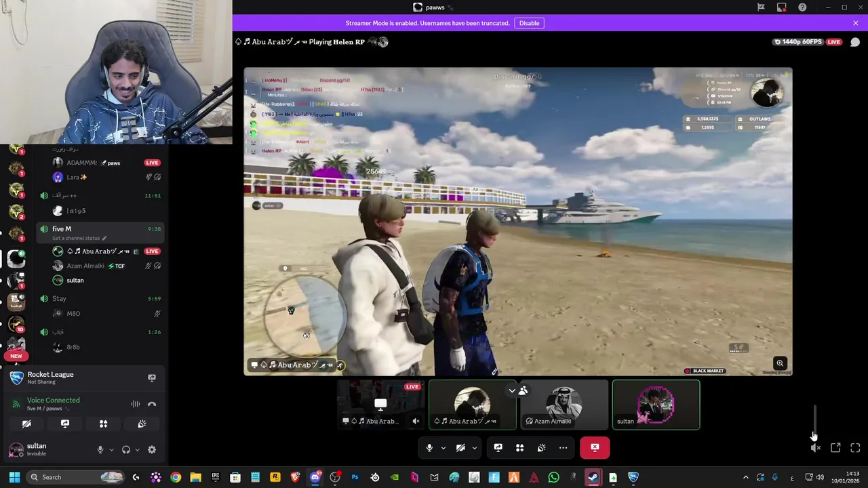Mute microphone in user panel
The width and height of the screenshot is (868, 488).
point(100,449)
